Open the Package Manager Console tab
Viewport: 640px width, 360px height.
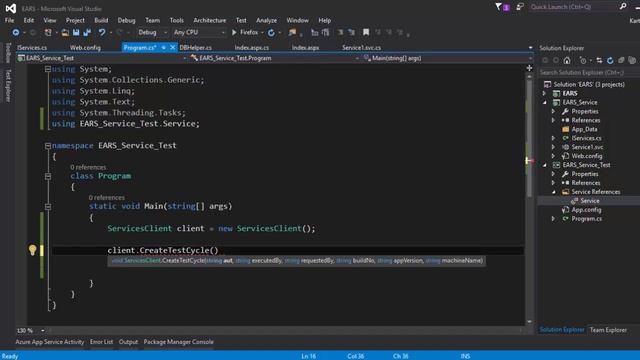tap(178, 342)
